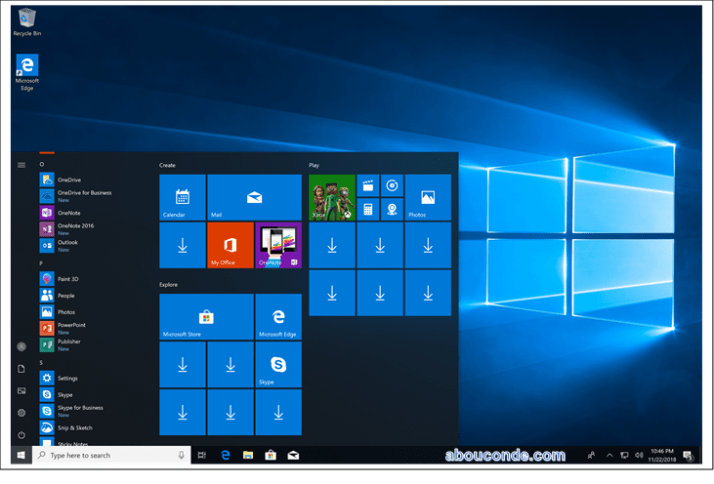Expand the Start menu hamburger navigation
Viewport: 714px width, 484px height.
click(x=21, y=165)
